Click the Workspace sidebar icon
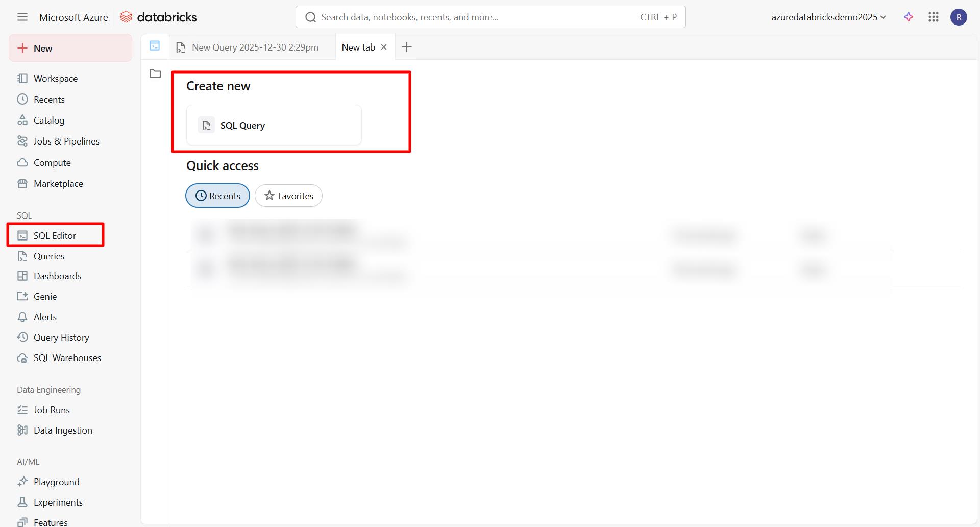 pos(22,78)
